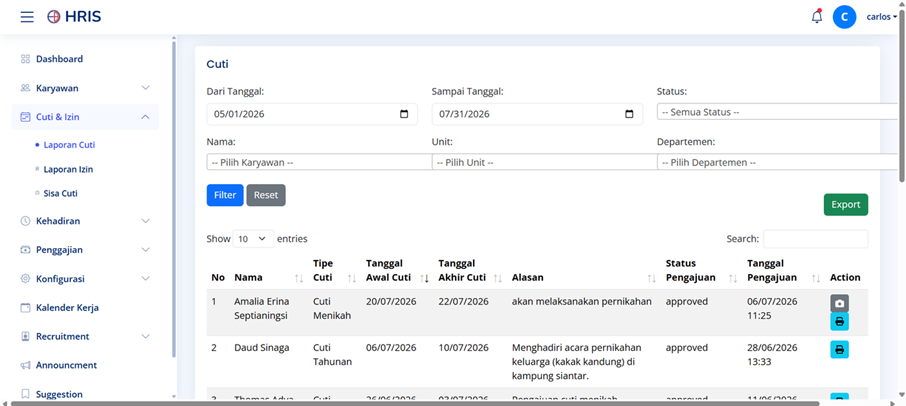This screenshot has height=406, width=906.
Task: Click the Sampai Tanggal date field
Action: click(x=537, y=114)
